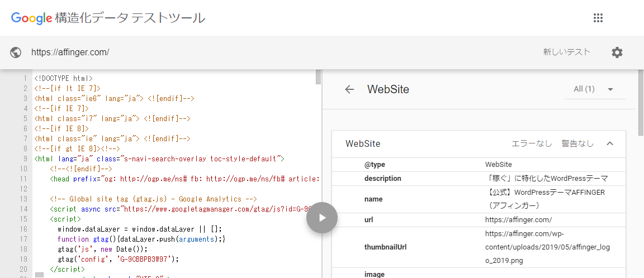This screenshot has height=278, width=644.
Task: Click the globe icon beside the URL
Action: pyautogui.click(x=16, y=52)
